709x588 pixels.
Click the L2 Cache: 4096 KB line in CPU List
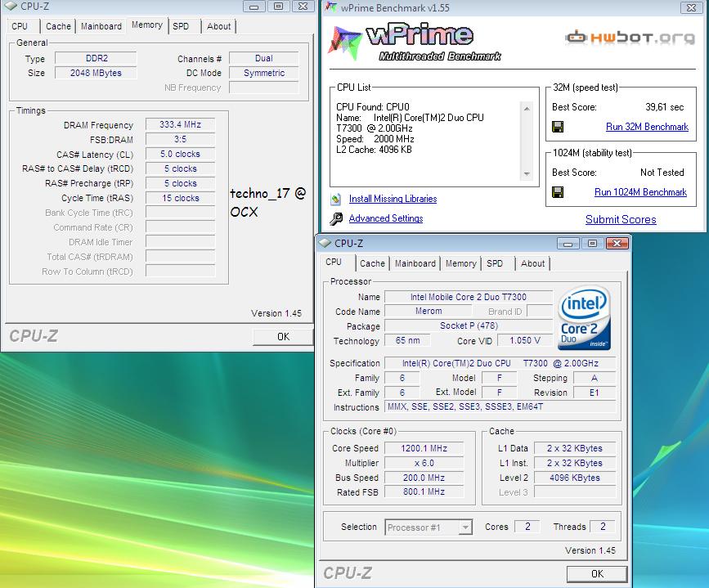tap(374, 150)
